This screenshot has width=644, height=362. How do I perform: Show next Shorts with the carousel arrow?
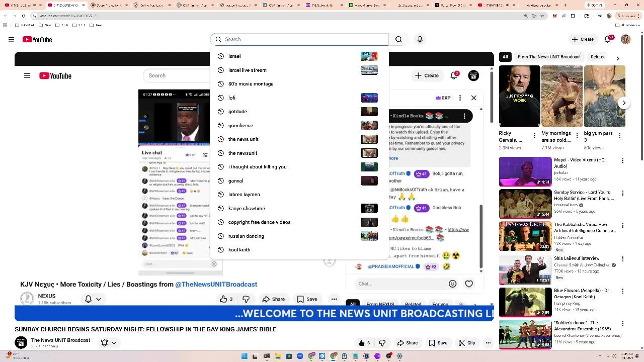624,103
